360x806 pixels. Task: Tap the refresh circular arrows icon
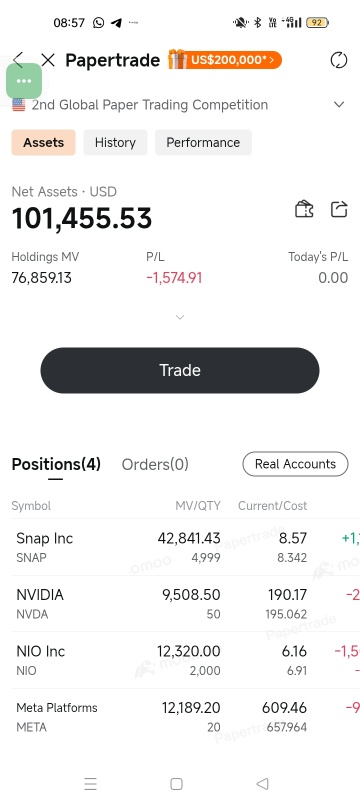339,60
